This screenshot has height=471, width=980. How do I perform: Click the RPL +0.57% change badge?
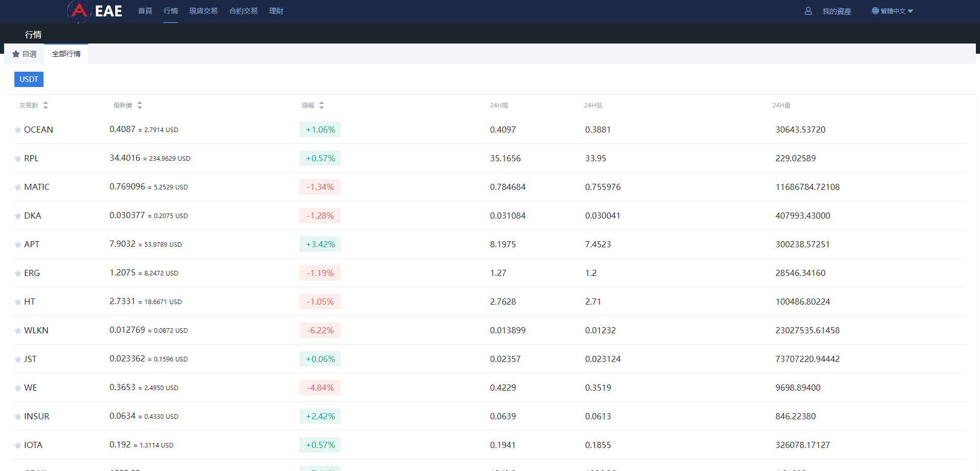(x=320, y=159)
